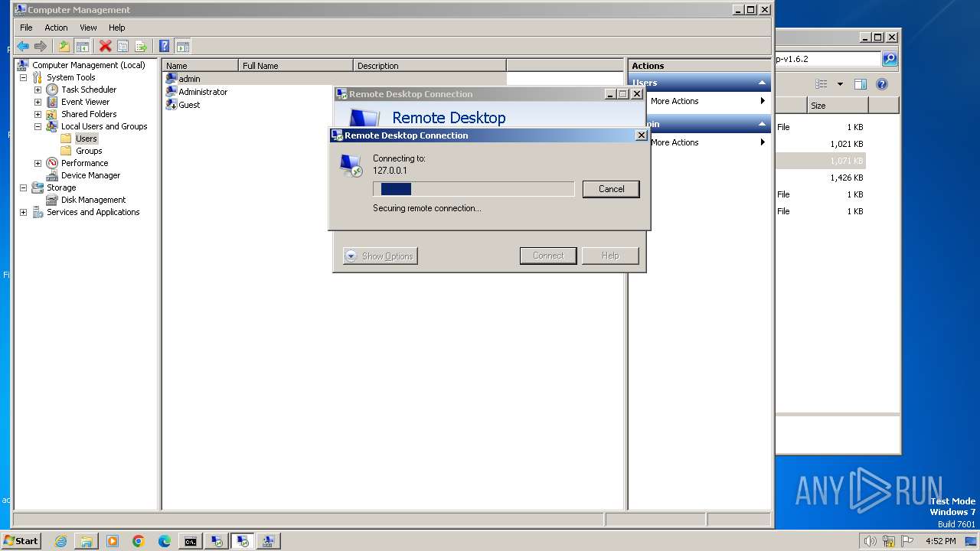Open the Action menu
The width and height of the screenshot is (980, 551).
[56, 28]
